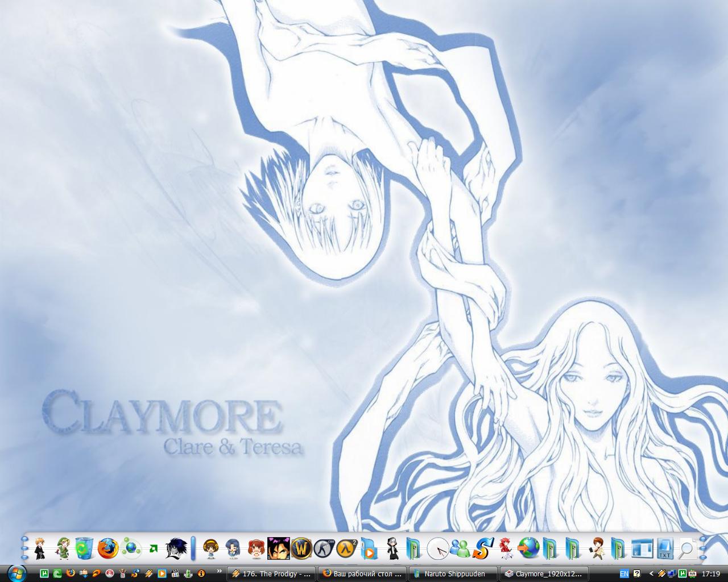The width and height of the screenshot is (728, 582).
Task: Launch Firefox from the quick launch bar
Action: pyautogui.click(x=71, y=573)
